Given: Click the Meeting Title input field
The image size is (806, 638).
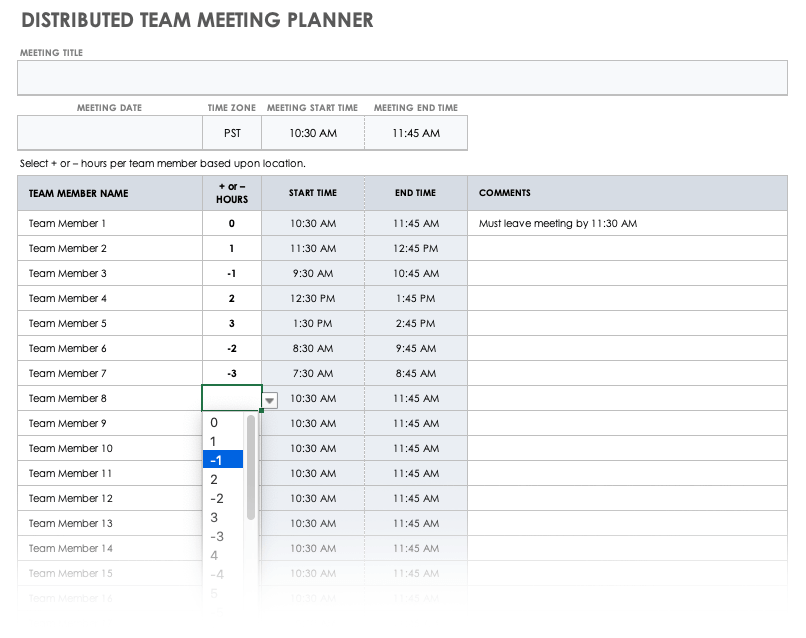Looking at the screenshot, I should tap(402, 78).
